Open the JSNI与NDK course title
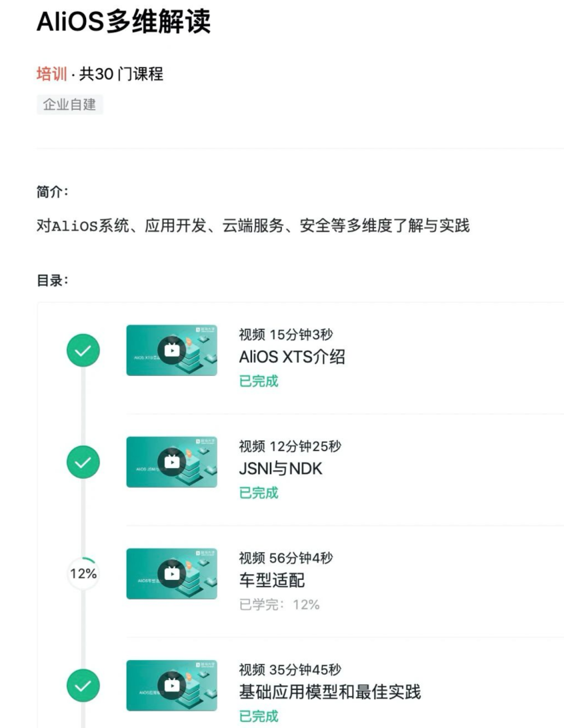The image size is (564, 728). point(280,469)
